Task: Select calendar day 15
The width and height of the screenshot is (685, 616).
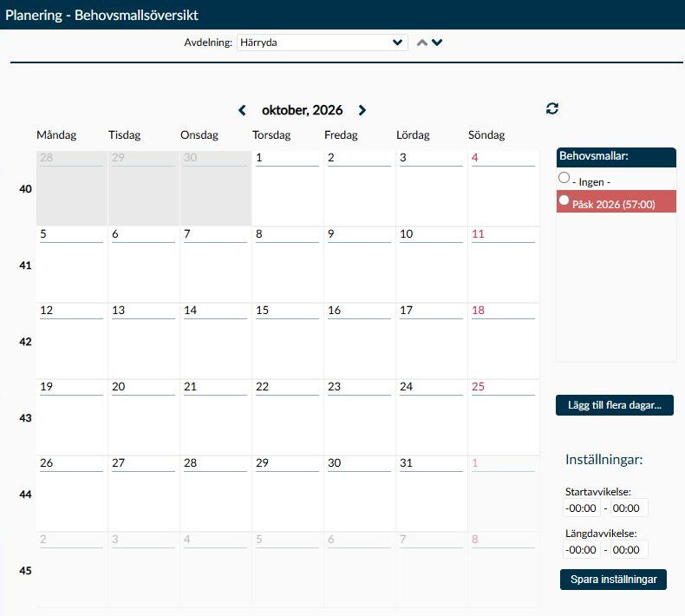Action: (x=288, y=341)
